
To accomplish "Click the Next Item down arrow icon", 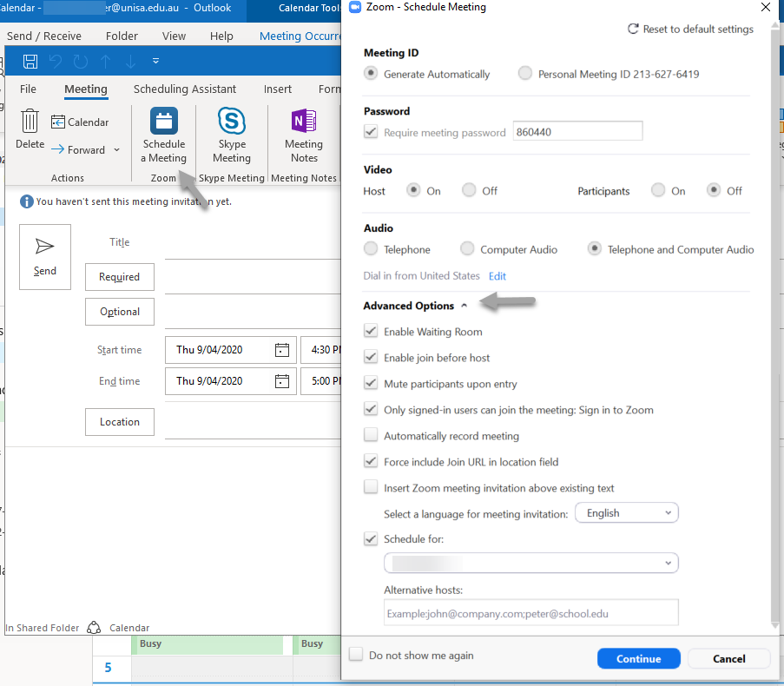I will click(x=130, y=61).
